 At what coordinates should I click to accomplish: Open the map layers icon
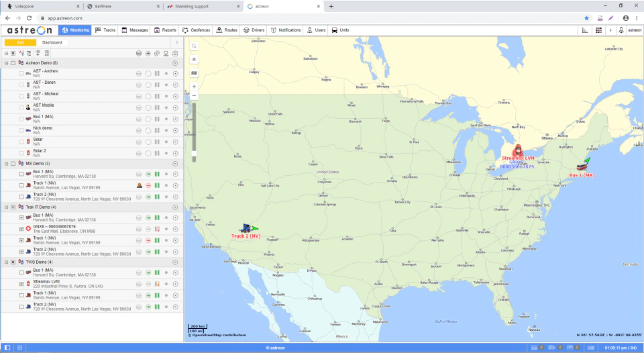pos(194,73)
